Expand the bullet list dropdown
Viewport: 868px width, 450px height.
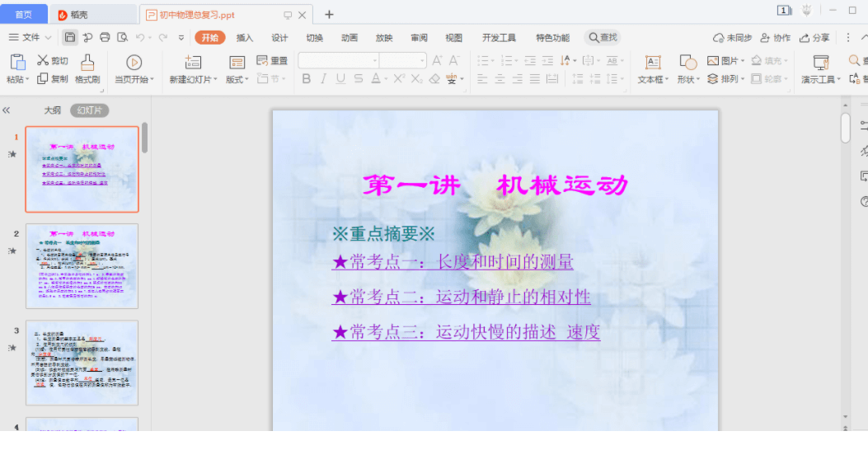coord(492,60)
